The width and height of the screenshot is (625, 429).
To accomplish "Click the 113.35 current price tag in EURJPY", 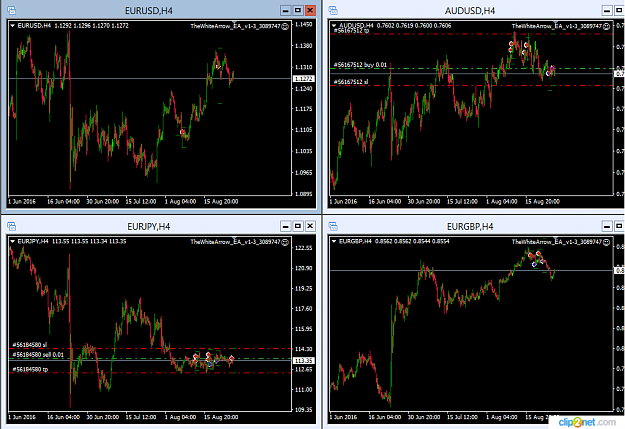I will coord(304,360).
